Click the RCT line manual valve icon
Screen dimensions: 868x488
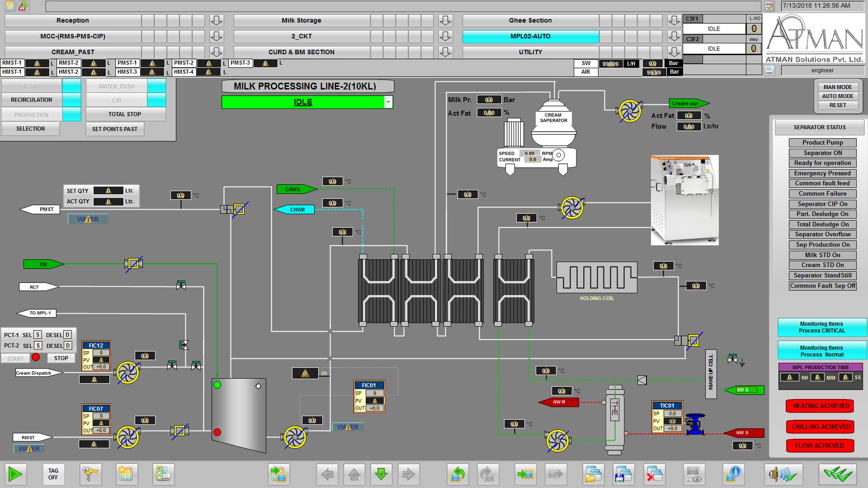click(x=181, y=286)
